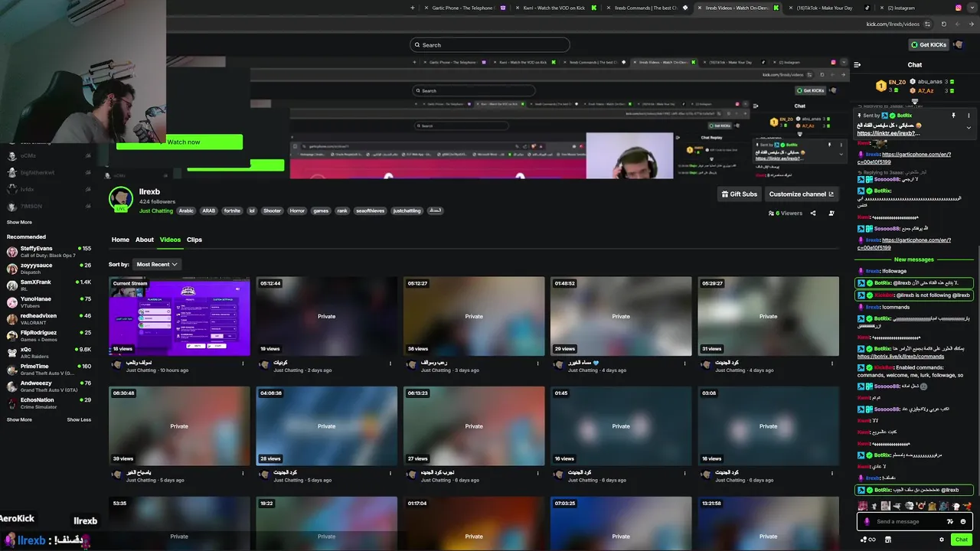Click the Get KICKs button
Screen dimensions: 980x551
tap(929, 44)
